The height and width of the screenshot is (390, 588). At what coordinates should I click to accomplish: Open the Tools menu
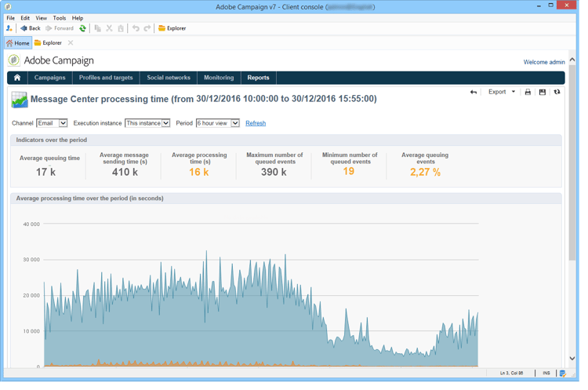[x=60, y=18]
